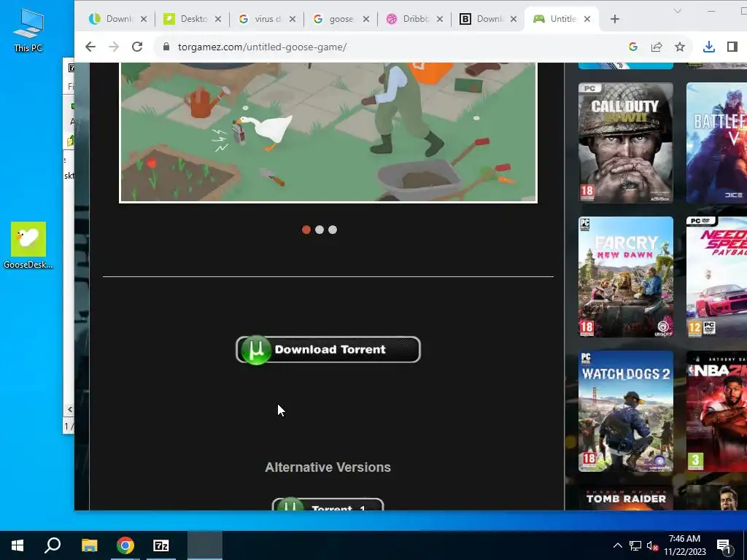This screenshot has height=560, width=747.
Task: Open the tab search chevron in Chrome
Action: coord(678,10)
